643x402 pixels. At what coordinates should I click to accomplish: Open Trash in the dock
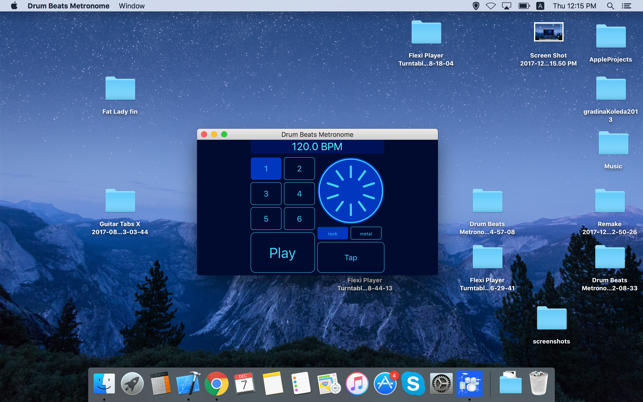(x=538, y=383)
